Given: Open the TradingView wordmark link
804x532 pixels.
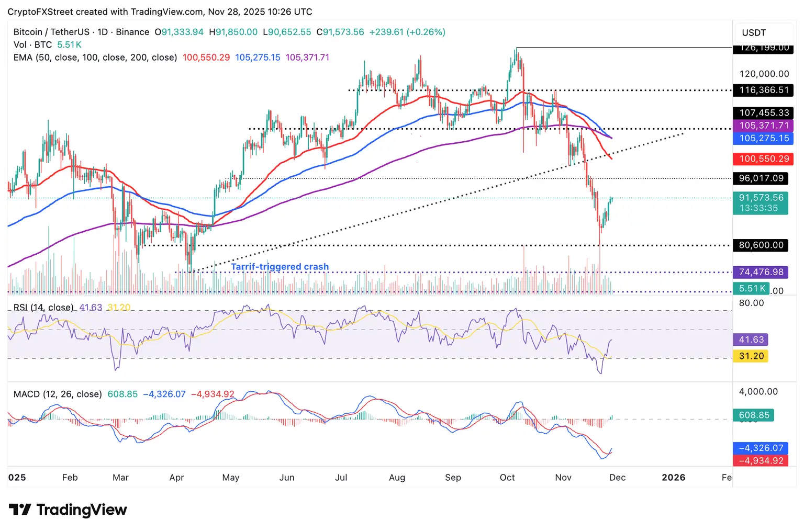Looking at the screenshot, I should click(82, 510).
